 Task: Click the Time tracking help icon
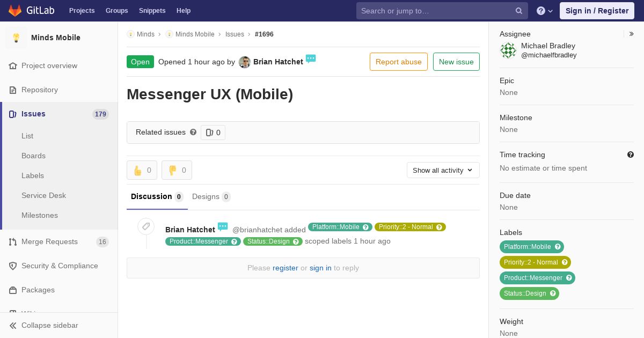pyautogui.click(x=631, y=155)
